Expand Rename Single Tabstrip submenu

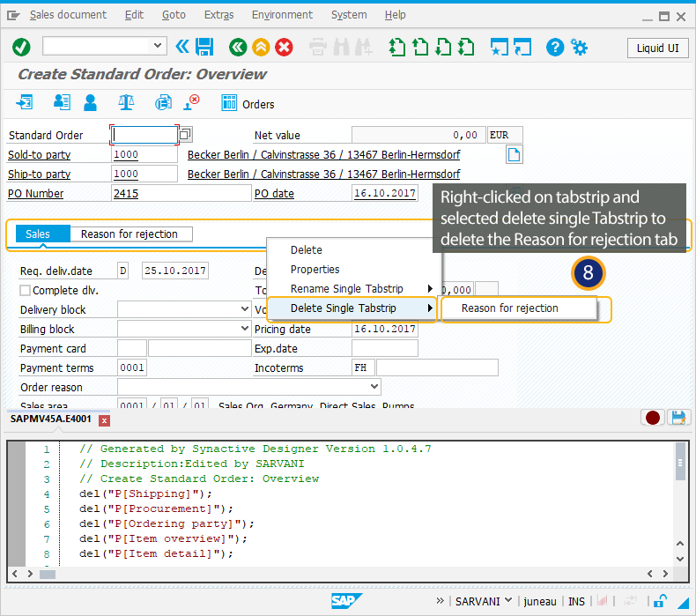point(354,289)
